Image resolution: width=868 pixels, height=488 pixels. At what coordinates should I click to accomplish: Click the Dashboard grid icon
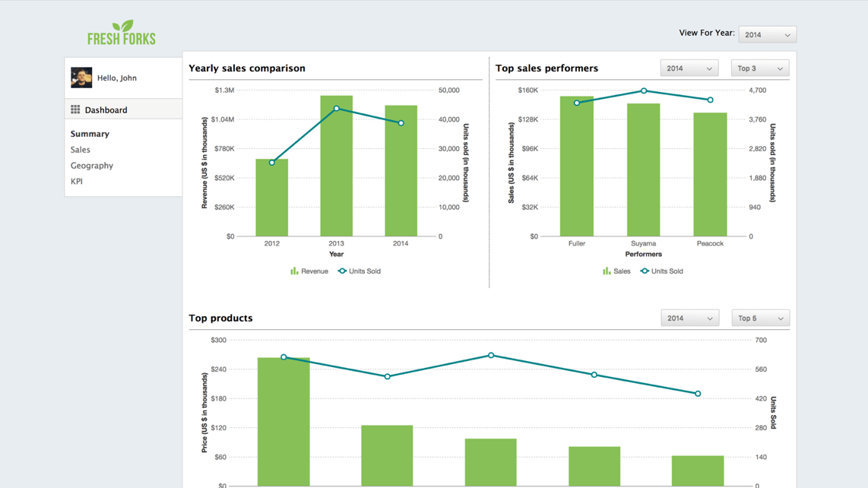point(75,109)
